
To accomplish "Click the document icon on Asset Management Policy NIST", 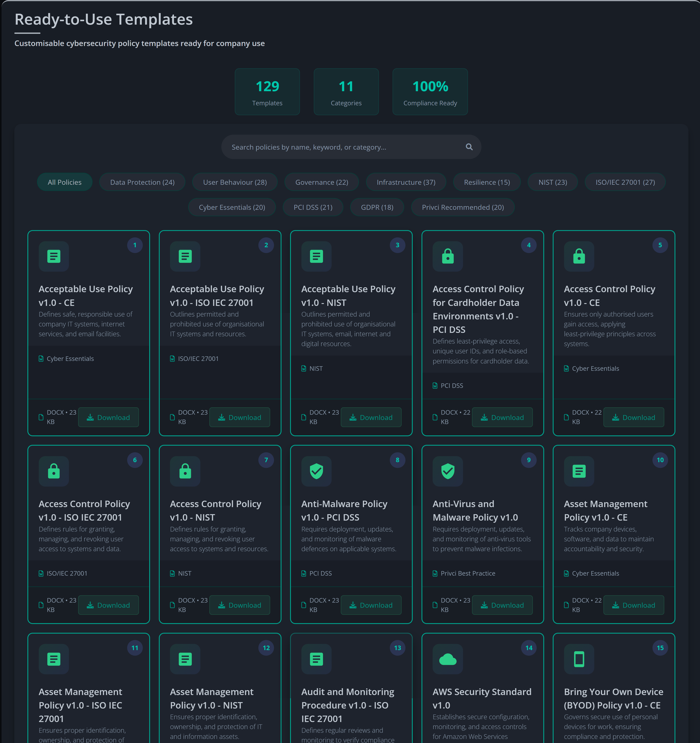I will 185,659.
